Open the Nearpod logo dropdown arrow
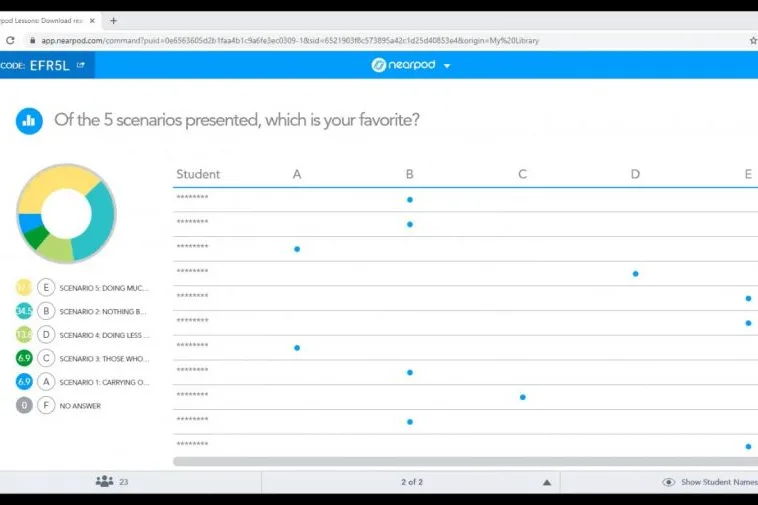 tap(447, 66)
